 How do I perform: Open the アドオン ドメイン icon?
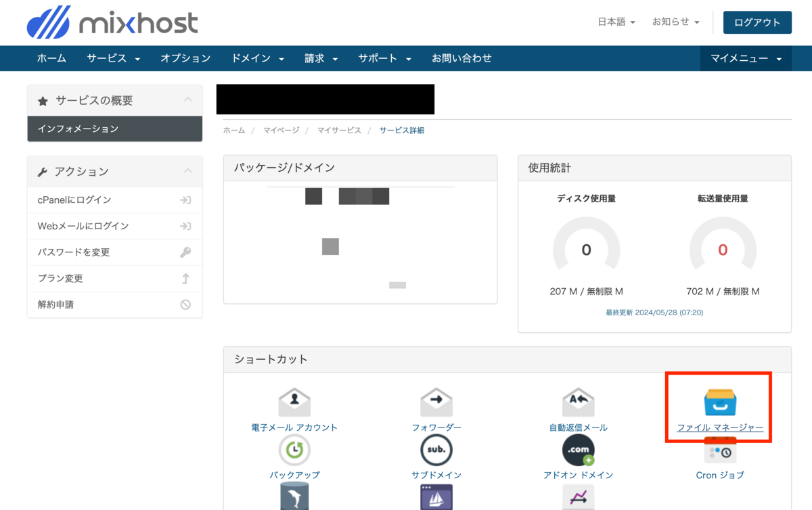578,450
